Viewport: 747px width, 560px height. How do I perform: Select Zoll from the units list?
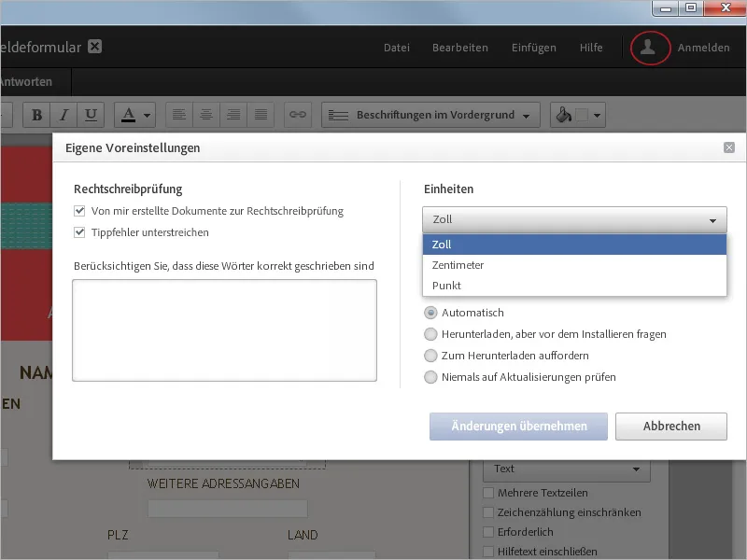[x=574, y=245]
